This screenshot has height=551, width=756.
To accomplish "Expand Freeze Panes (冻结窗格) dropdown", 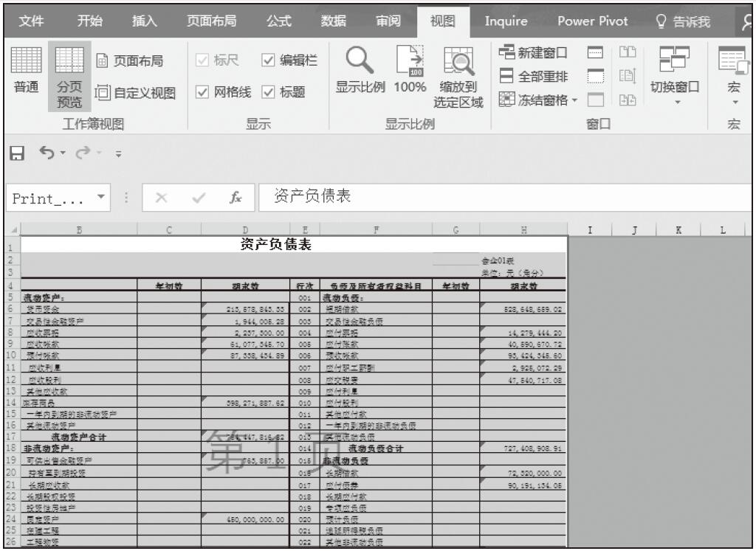I will tap(574, 100).
